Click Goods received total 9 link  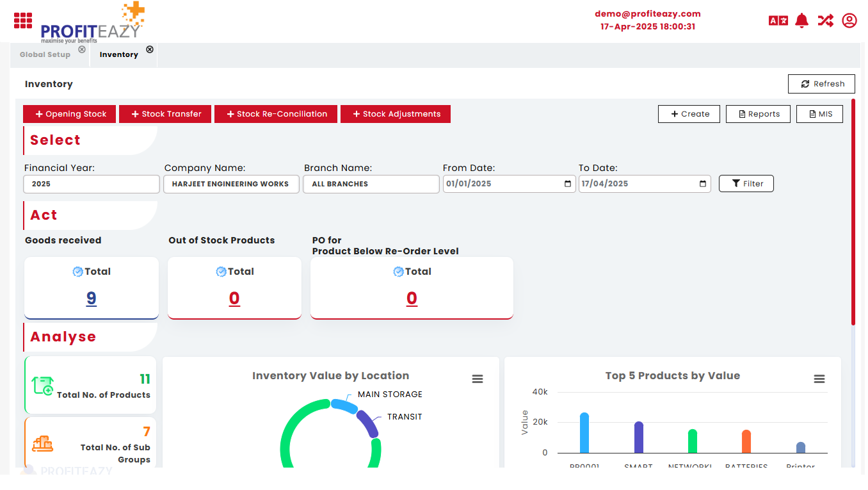(x=91, y=298)
